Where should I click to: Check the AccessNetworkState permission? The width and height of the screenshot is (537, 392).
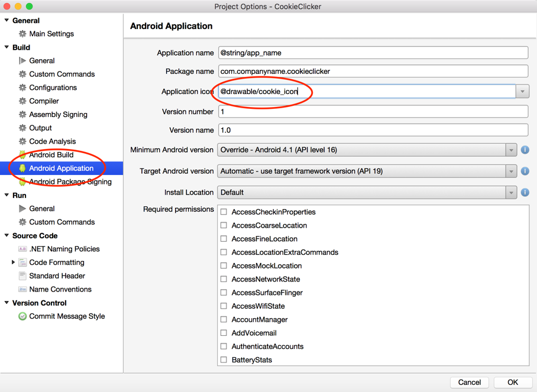(x=224, y=279)
